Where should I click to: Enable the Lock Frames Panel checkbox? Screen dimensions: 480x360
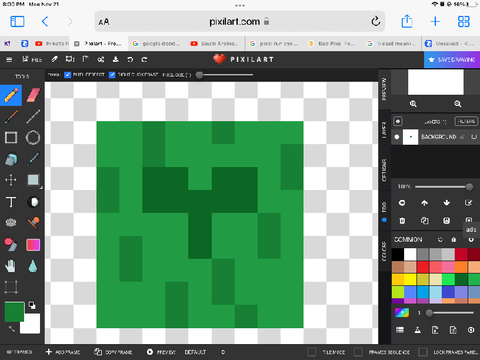point(423,352)
